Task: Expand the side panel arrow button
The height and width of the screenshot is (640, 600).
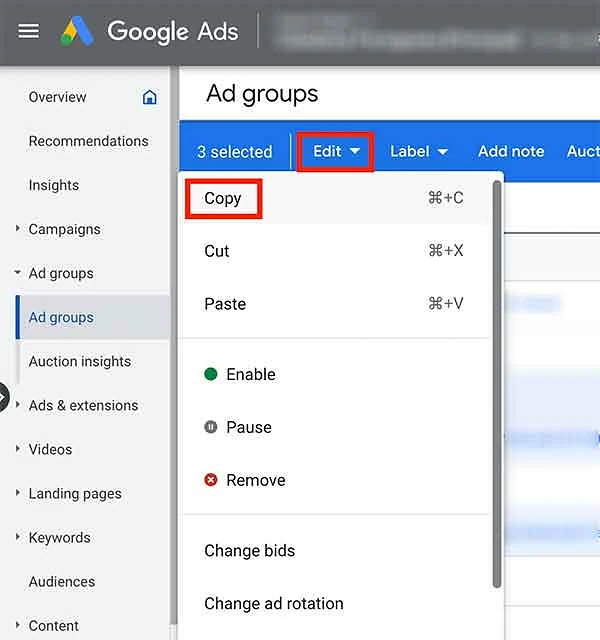Action: coord(3,397)
